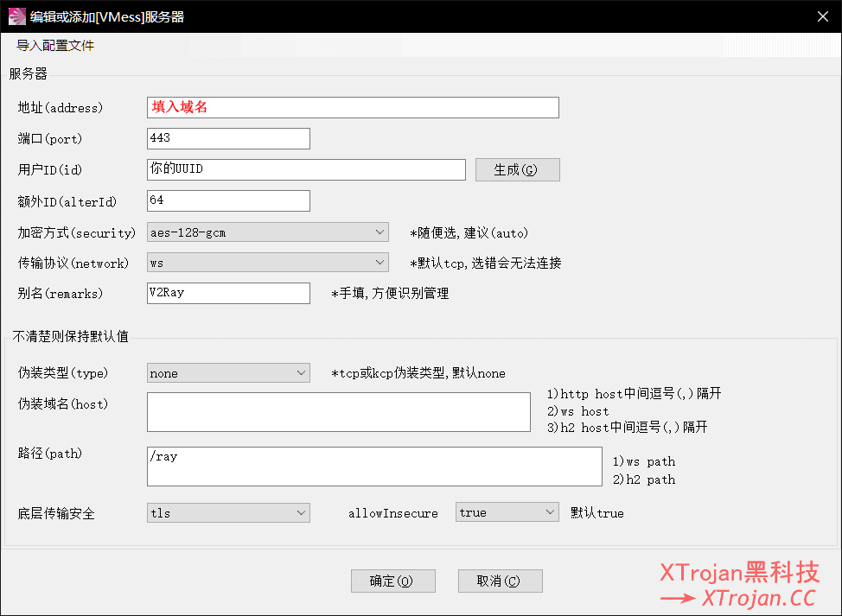Click the allowInsecure label
The image size is (842, 616).
pyautogui.click(x=393, y=513)
